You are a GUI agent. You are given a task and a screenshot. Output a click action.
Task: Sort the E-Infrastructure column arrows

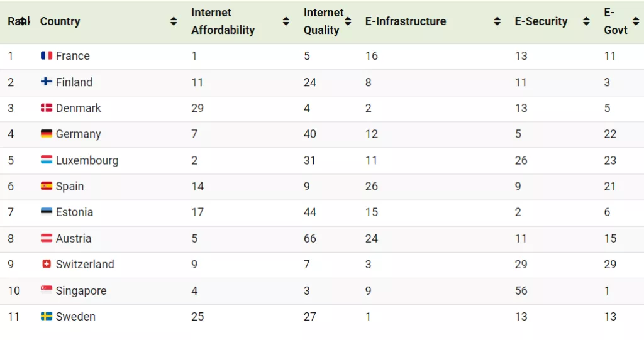coord(497,21)
